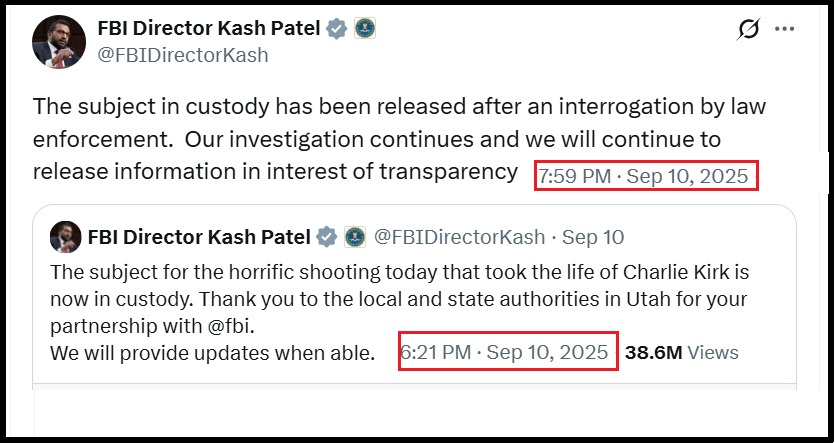Open the quoted post's small avatar
The width and height of the screenshot is (835, 443).
click(66, 237)
